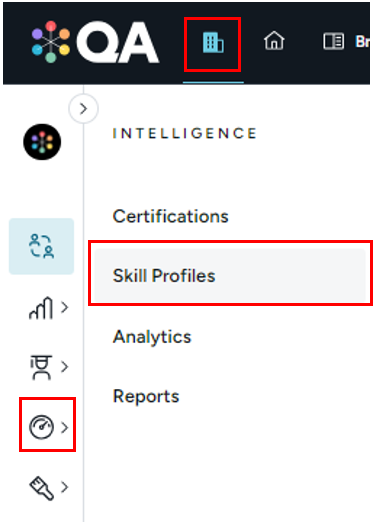This screenshot has width=375, height=522.
Task: Open the Reports menu item
Action: (146, 396)
